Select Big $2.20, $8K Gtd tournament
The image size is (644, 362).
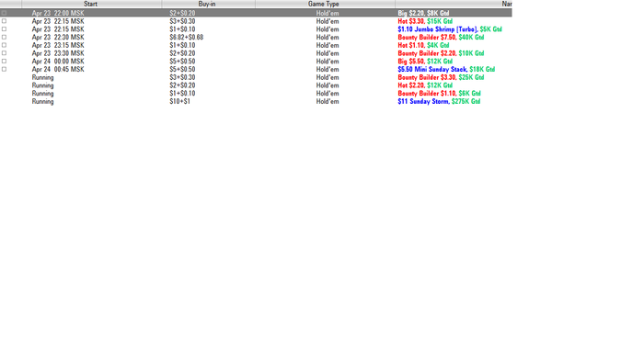[x=423, y=13]
